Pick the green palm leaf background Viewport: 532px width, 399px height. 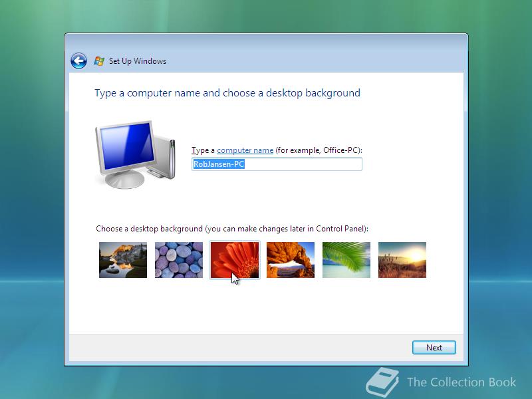coord(346,260)
